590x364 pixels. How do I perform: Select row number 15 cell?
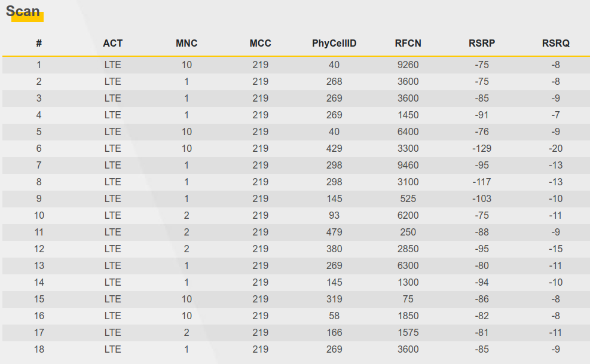click(39, 299)
